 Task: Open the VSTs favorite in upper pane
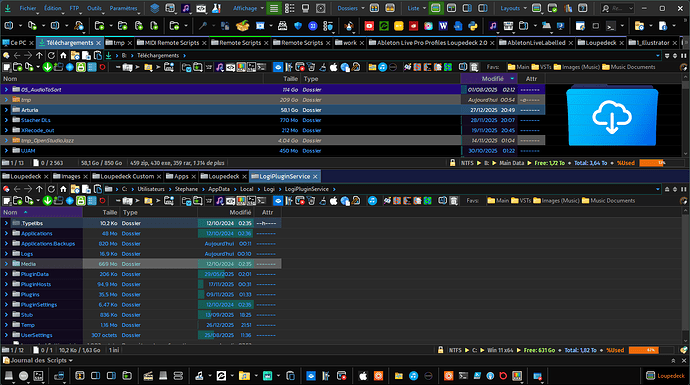pos(541,67)
